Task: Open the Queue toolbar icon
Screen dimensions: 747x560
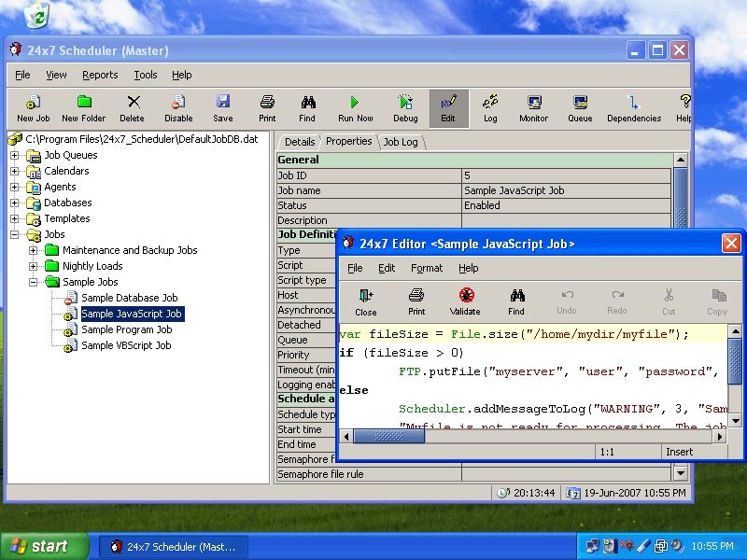Action: [x=580, y=108]
